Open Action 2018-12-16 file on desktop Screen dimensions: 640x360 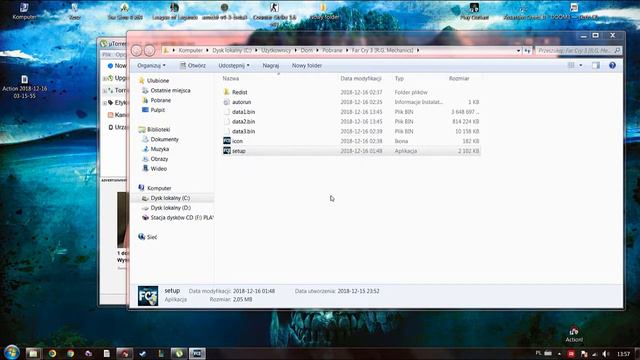click(24, 87)
